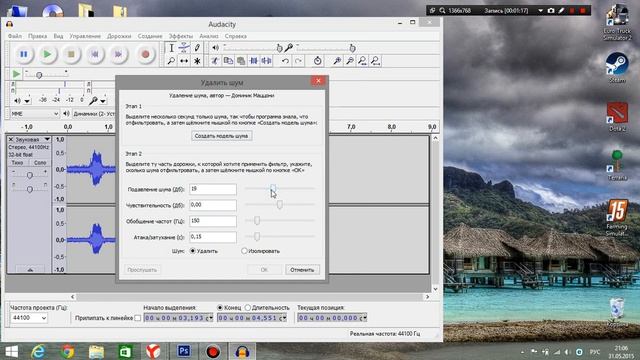Select the Конец radio button
This screenshot has width=640, height=360.
pyautogui.click(x=220, y=308)
